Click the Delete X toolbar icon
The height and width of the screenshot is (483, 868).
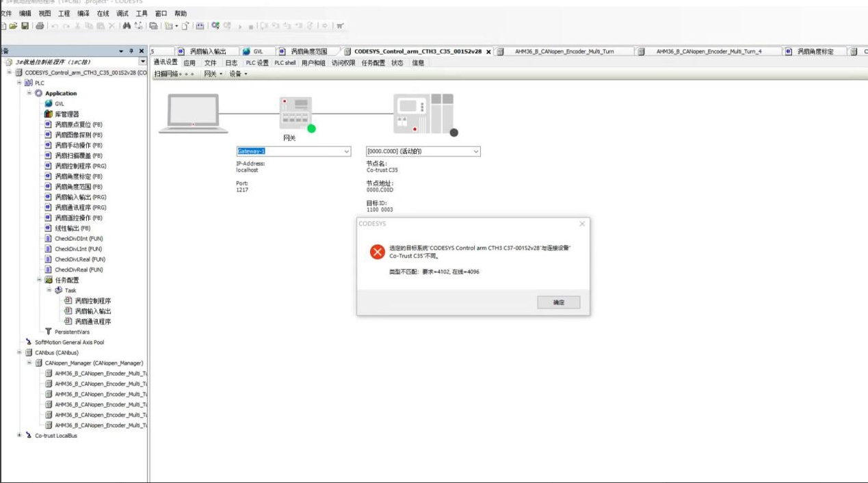point(111,26)
